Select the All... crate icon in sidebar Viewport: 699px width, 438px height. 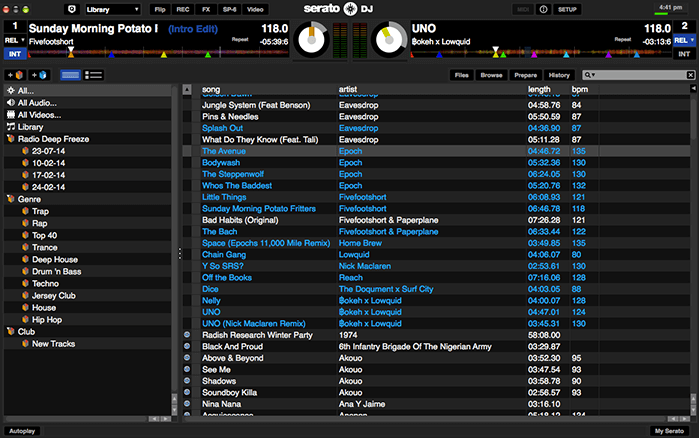[11, 90]
